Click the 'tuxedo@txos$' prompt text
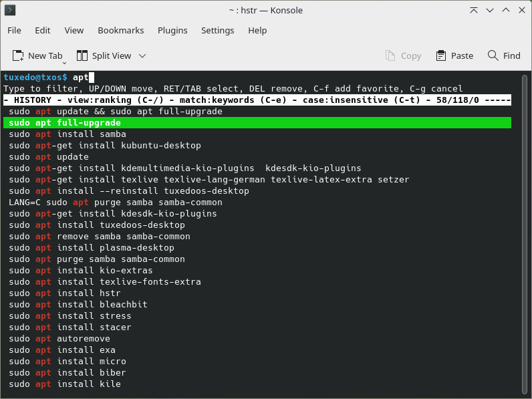 [x=35, y=78]
